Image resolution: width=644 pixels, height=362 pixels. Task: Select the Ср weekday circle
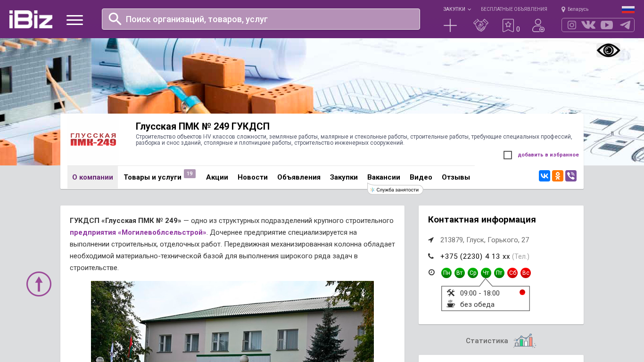(x=473, y=273)
